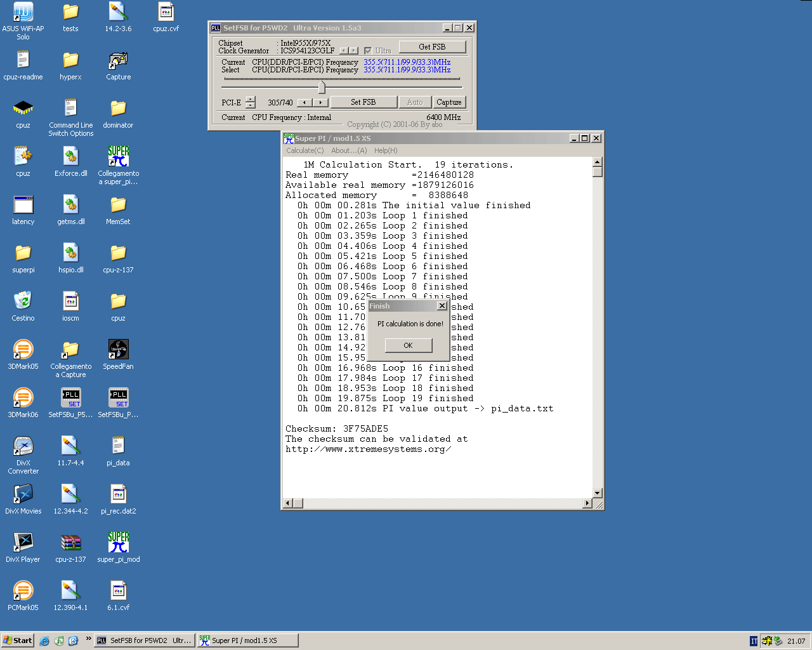Click the 'Checksum: 3F75ADE5' line
The image size is (812, 650).
click(x=337, y=429)
